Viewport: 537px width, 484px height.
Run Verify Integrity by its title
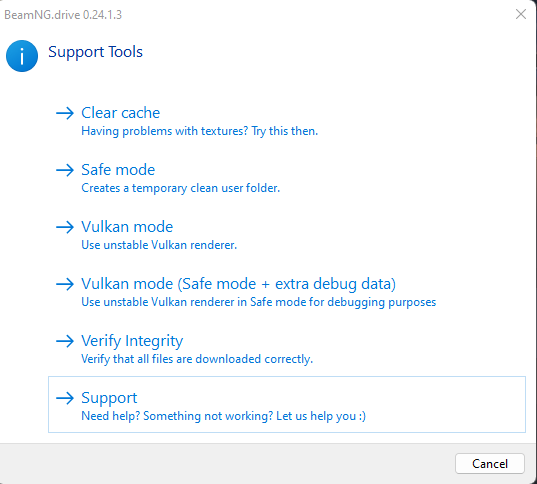click(x=132, y=341)
